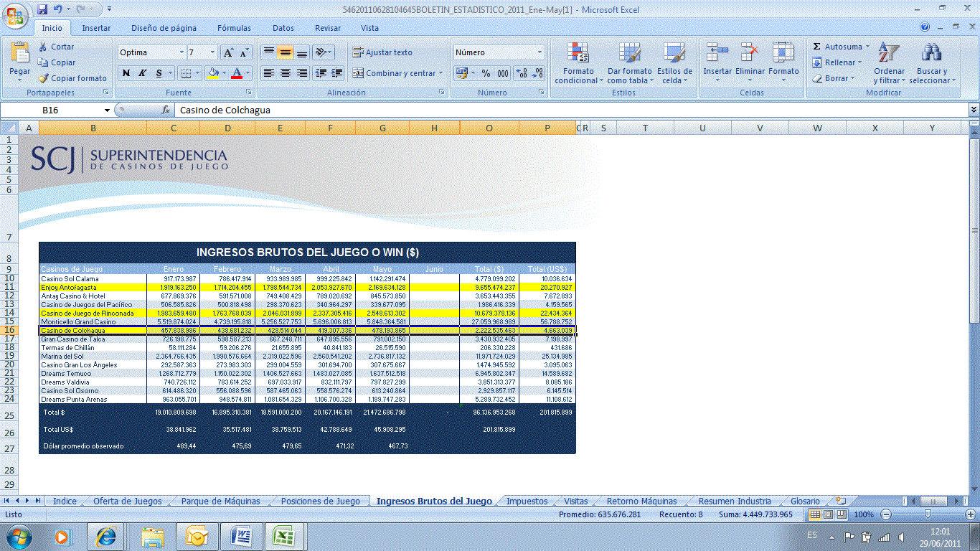
Task: Center text horizontally
Action: 285,73
